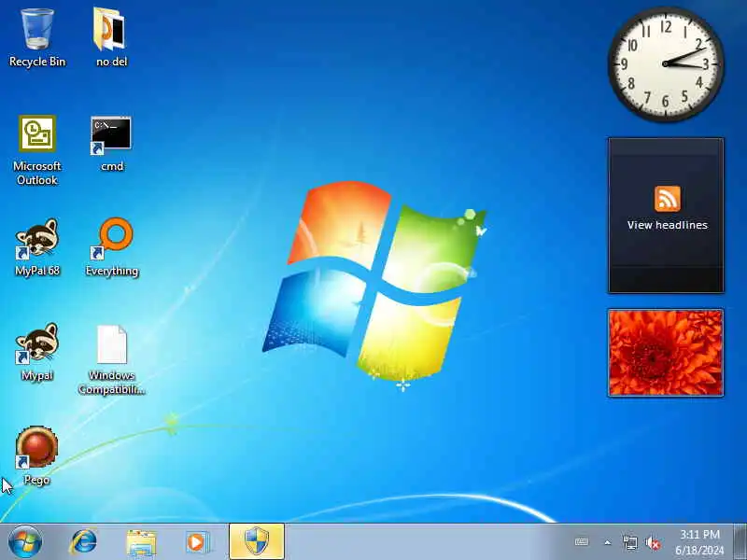Show hidden tray icons arrow
This screenshot has width=747, height=560.
coord(608,542)
